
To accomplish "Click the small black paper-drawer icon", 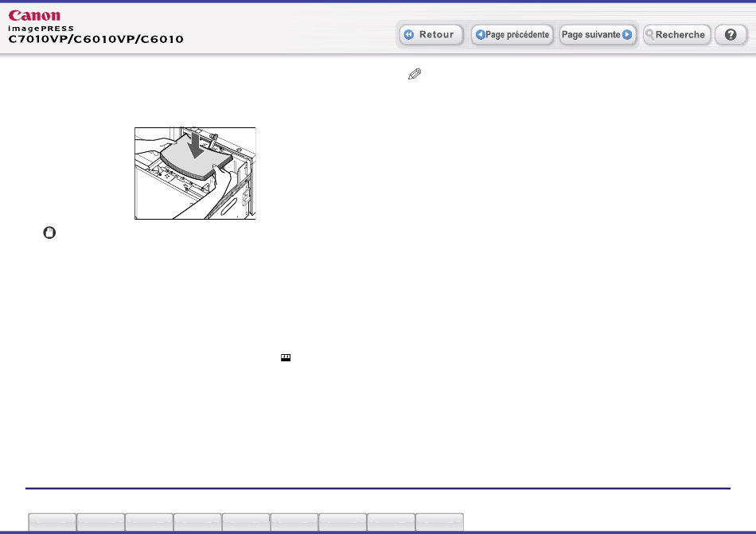I will click(x=286, y=357).
